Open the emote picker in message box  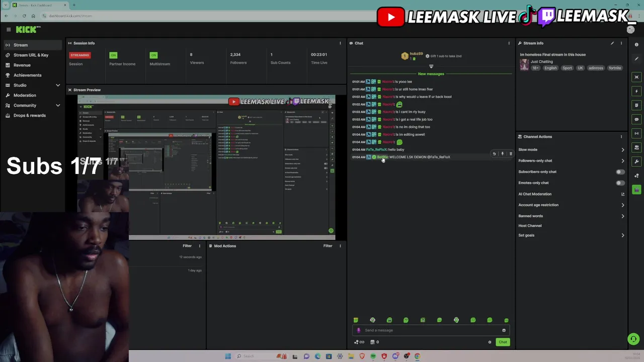coord(504,330)
